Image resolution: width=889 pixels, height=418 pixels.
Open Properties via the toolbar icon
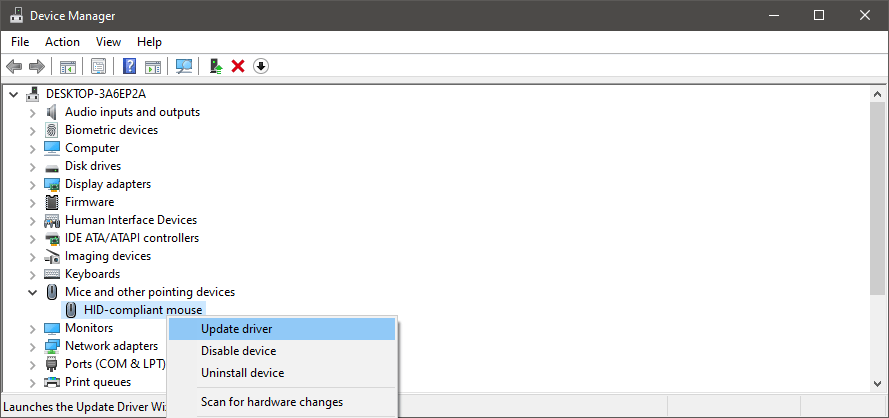click(x=99, y=67)
